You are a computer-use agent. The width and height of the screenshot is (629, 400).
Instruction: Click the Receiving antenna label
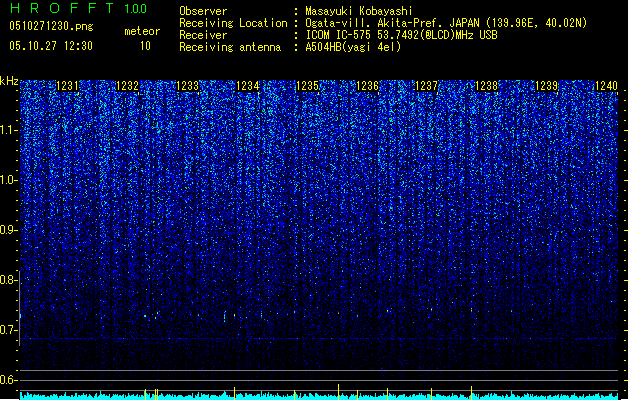230,47
